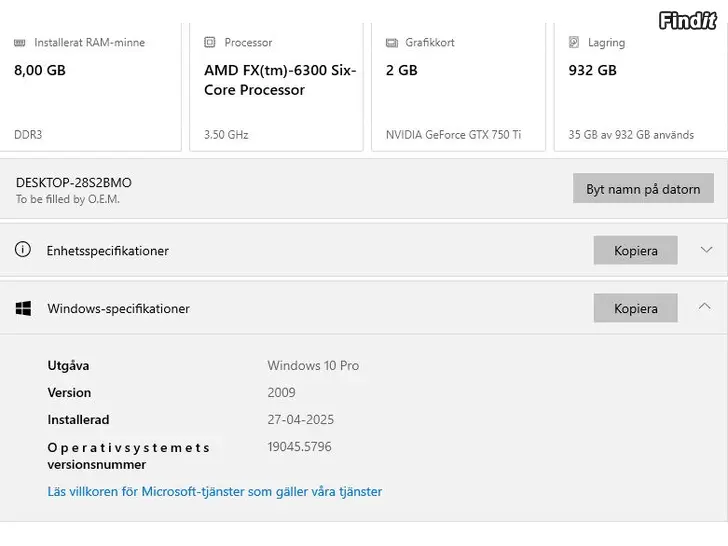
Task: Select the DDR3 memory type text
Action: click(28, 135)
